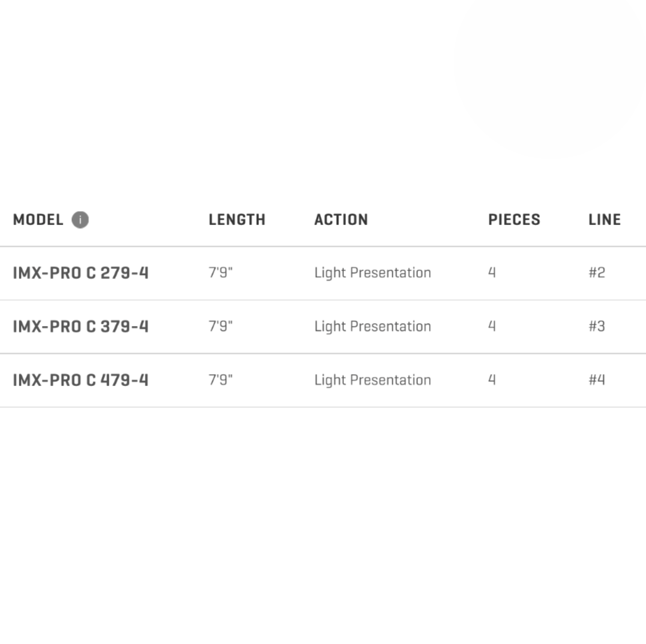Click the MODEL column header
Viewport: 646px width, 644px height.
tap(38, 220)
